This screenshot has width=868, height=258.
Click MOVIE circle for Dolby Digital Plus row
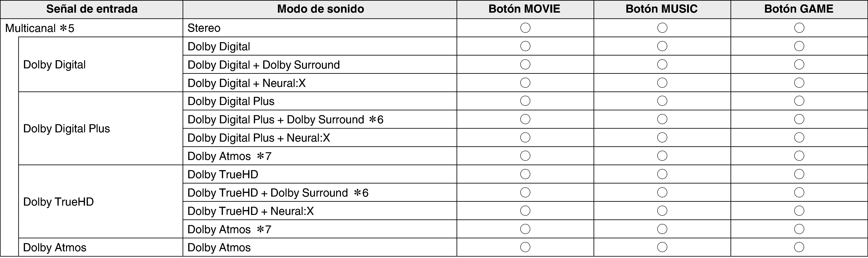(525, 101)
